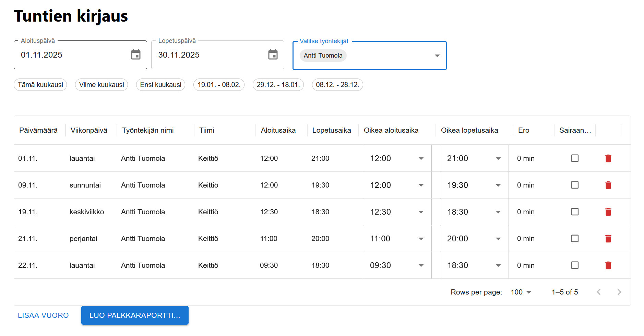Screen dimensions: 644x336
Task: Open Oikea aloitusaika dropdown for 09.11.
Action: click(x=421, y=185)
